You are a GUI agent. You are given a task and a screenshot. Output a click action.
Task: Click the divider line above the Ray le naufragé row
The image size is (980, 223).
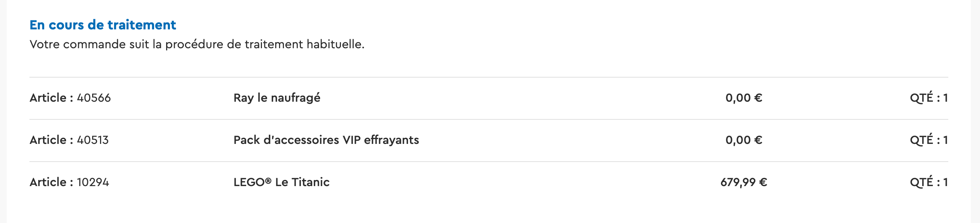488,77
